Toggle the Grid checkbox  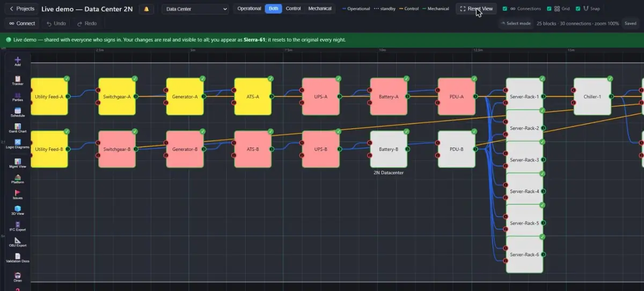[549, 9]
